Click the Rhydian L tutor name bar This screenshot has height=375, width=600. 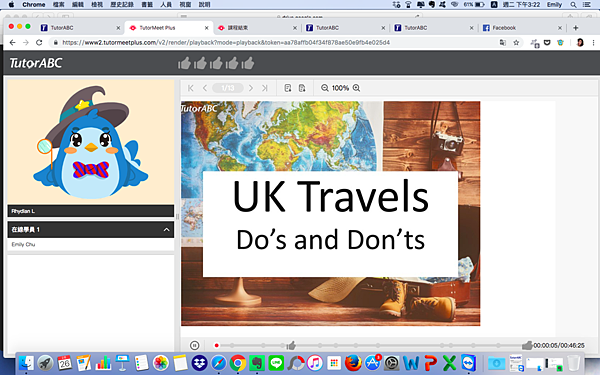click(x=91, y=211)
